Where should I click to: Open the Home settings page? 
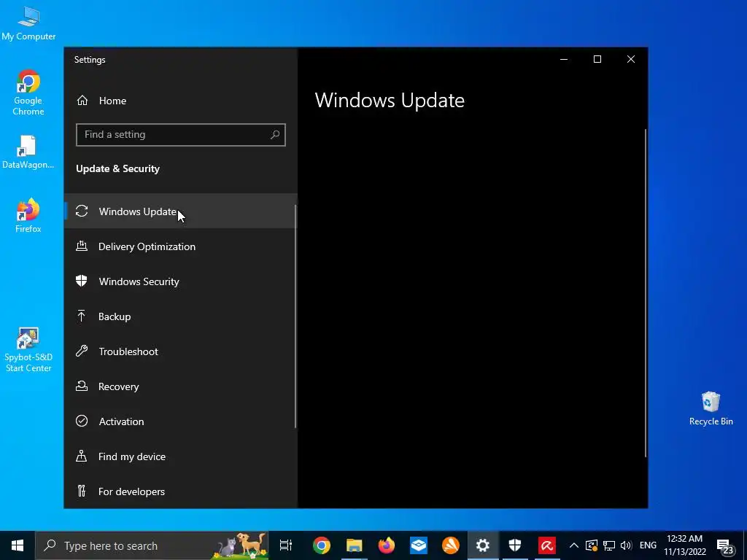181,101
